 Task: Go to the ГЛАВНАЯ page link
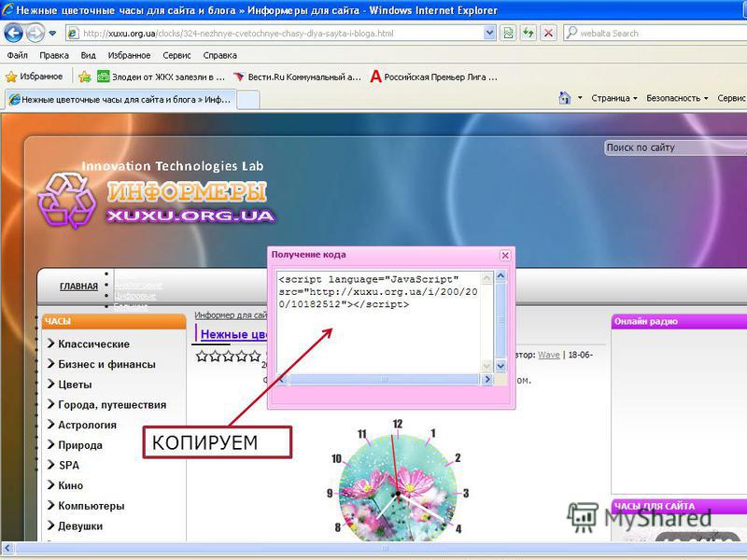pyautogui.click(x=78, y=287)
